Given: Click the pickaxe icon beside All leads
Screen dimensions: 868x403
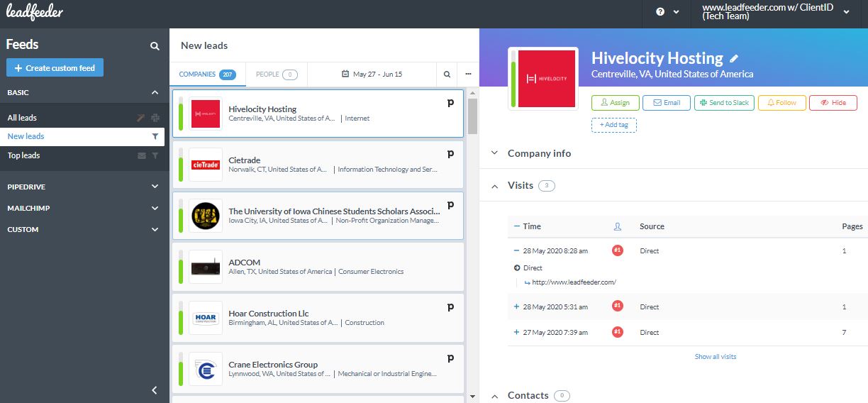Looking at the screenshot, I should point(141,118).
